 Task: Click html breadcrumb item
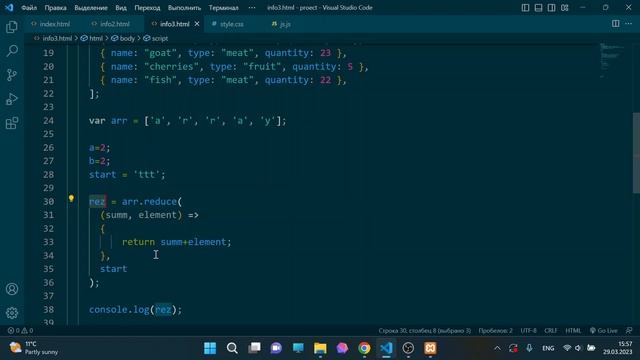pos(96,38)
